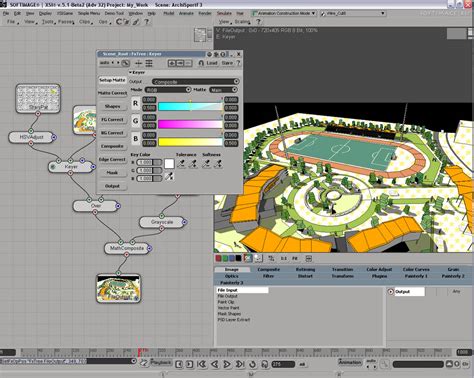Image resolution: width=474 pixels, height=378 pixels.
Task: Open the Animation Construction Mode dropdown
Action: (284, 13)
